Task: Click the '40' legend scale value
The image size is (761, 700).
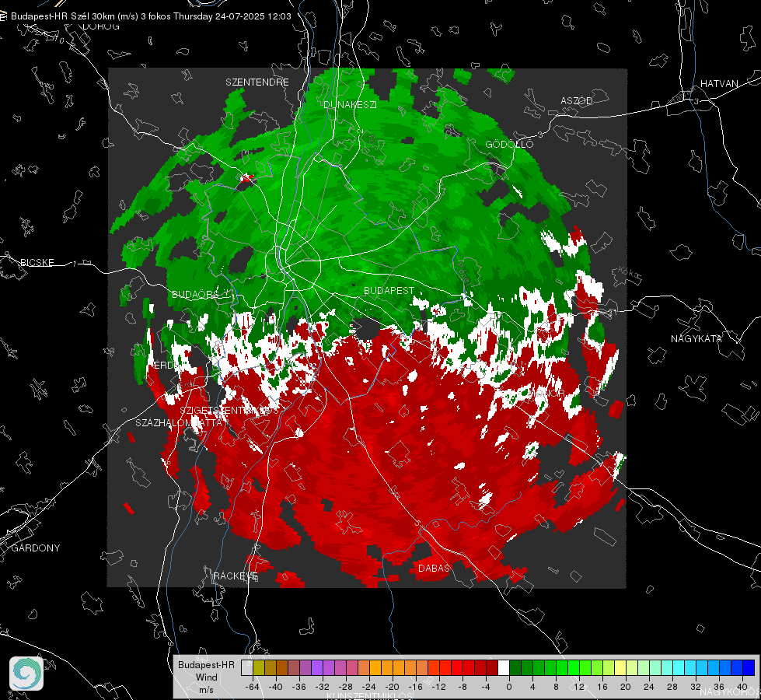Action: [742, 687]
